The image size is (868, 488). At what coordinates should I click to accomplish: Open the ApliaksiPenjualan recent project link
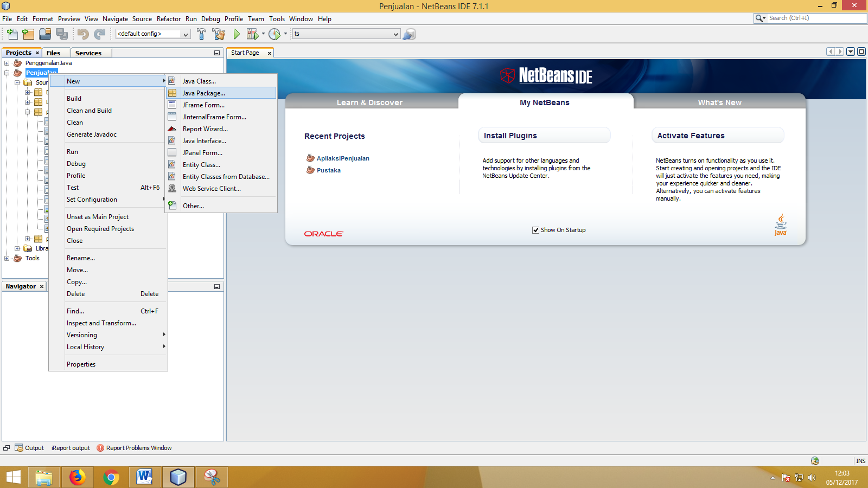point(343,158)
